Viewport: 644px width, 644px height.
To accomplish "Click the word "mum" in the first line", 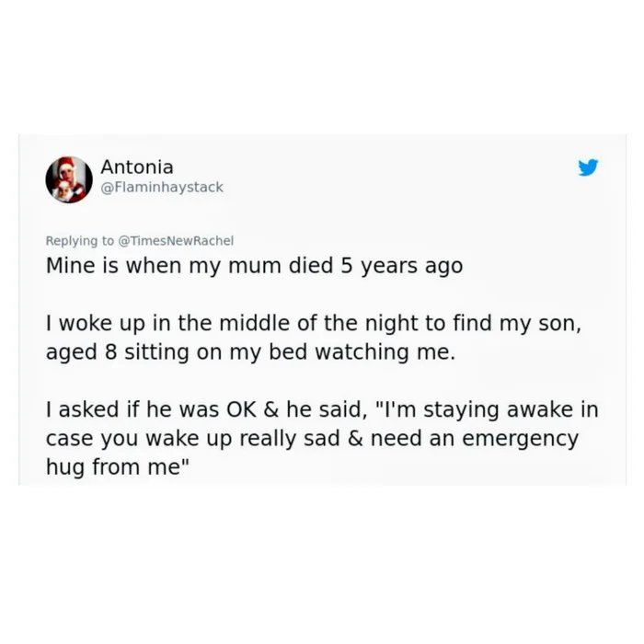I will tap(255, 267).
